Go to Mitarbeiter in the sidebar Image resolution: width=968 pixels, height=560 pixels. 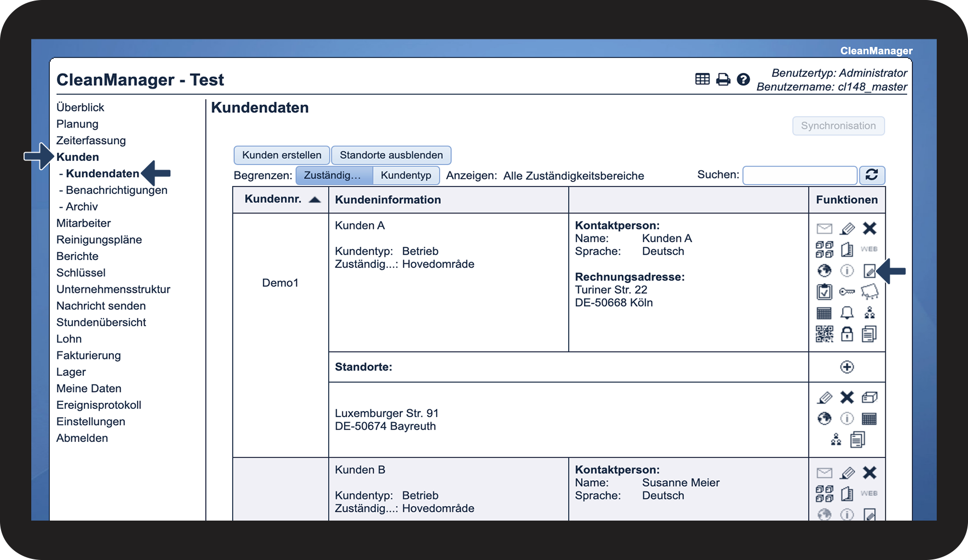pyautogui.click(x=83, y=223)
